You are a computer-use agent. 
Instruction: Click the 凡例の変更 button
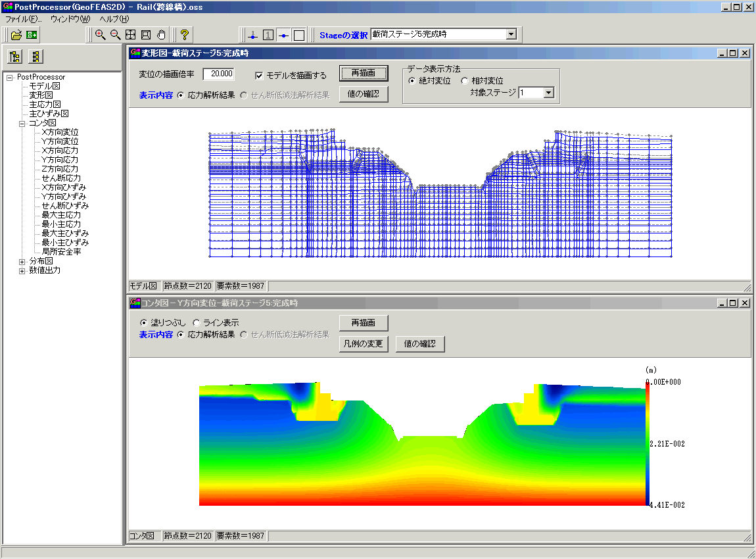[x=364, y=344]
